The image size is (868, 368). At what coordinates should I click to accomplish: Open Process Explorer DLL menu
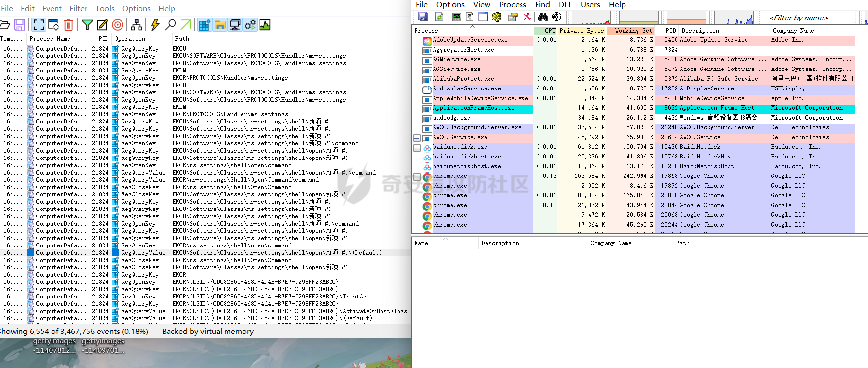click(x=565, y=4)
